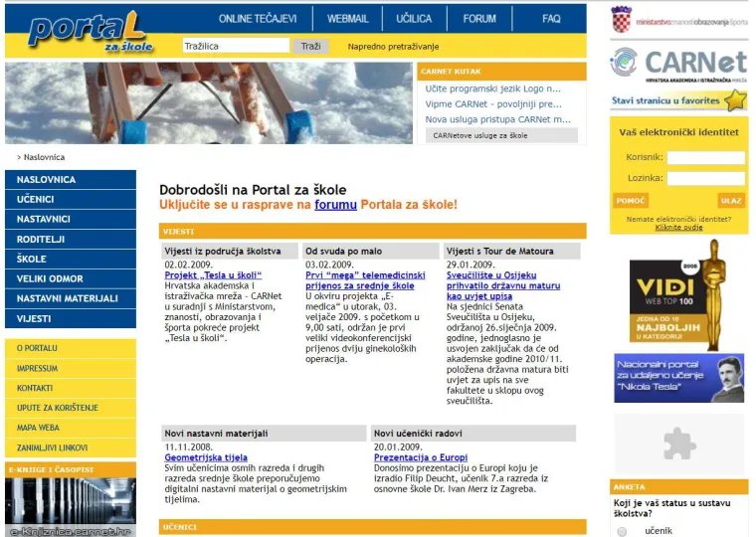The height and width of the screenshot is (537, 756).
Task: Open VIJESTI in the sidebar menu
Action: coord(71,318)
